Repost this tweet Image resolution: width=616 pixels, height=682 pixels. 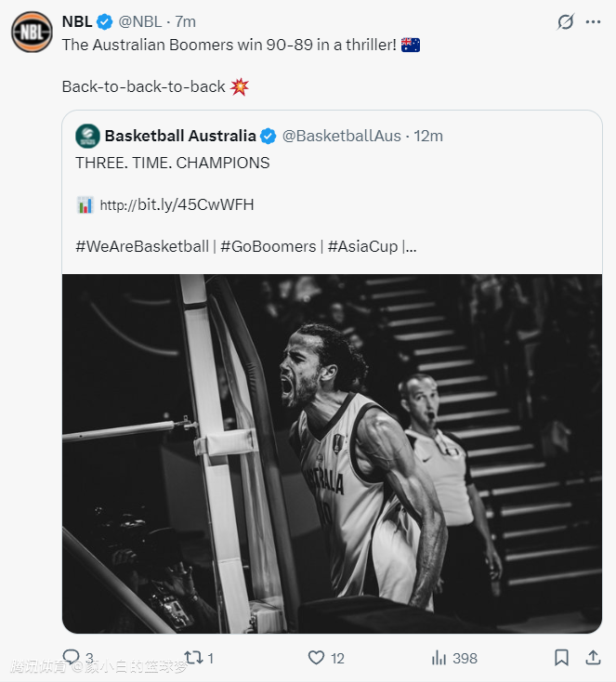pos(193,658)
